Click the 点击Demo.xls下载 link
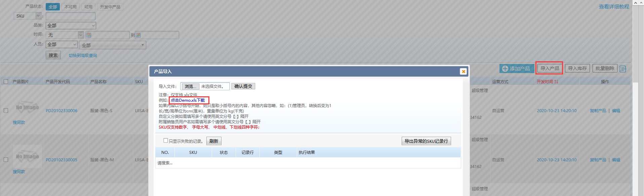Image resolution: width=644 pixels, height=196 pixels. 188,100
